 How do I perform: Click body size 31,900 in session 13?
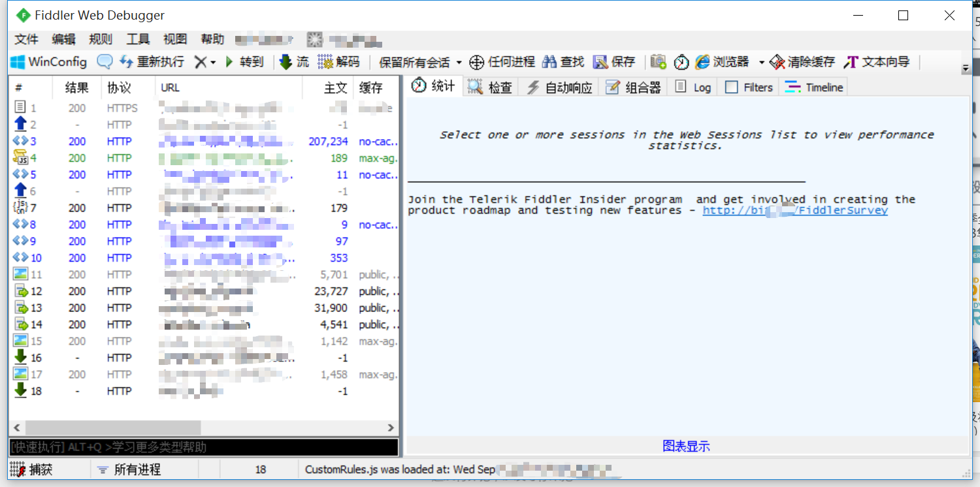pos(331,307)
